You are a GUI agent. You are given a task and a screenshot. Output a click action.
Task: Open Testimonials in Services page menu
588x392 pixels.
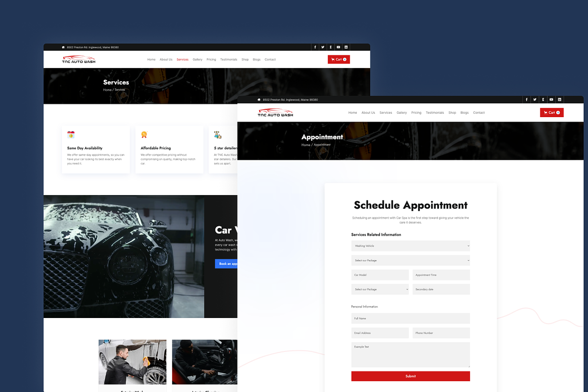coord(229,59)
